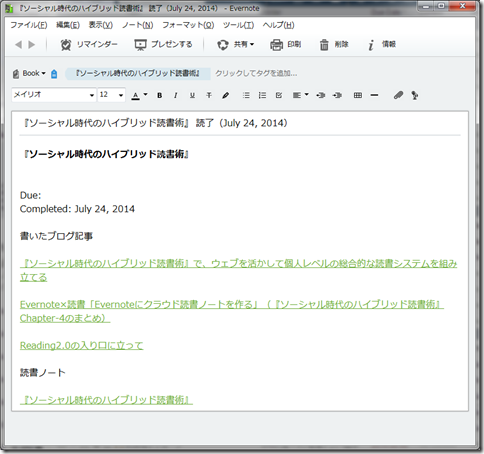Image resolution: width=484 pixels, height=454 pixels.
Task: Click the Evernote app icon in title bar
Action: click(9, 8)
